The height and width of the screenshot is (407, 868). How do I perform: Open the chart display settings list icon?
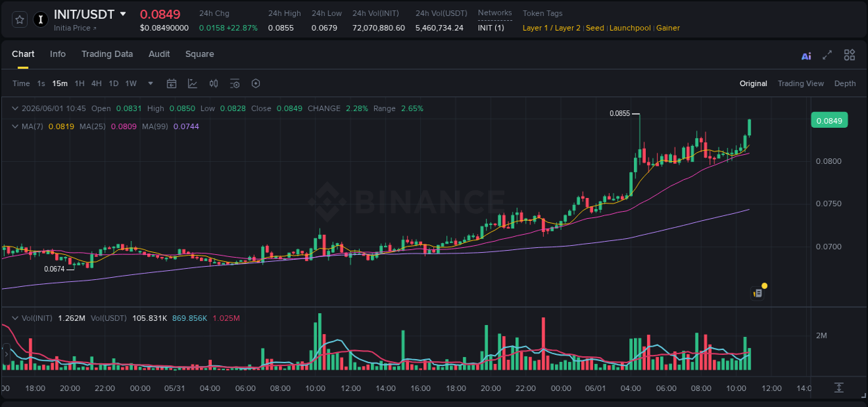point(235,83)
